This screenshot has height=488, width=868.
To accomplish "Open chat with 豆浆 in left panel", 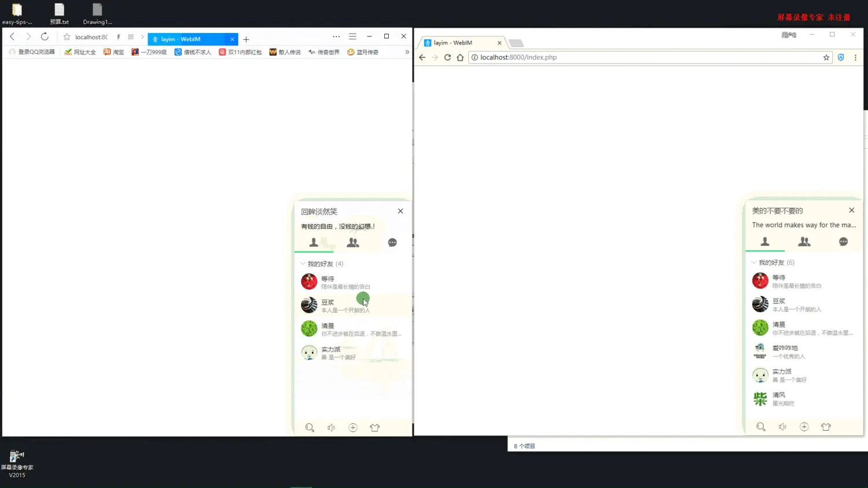I will (x=353, y=305).
